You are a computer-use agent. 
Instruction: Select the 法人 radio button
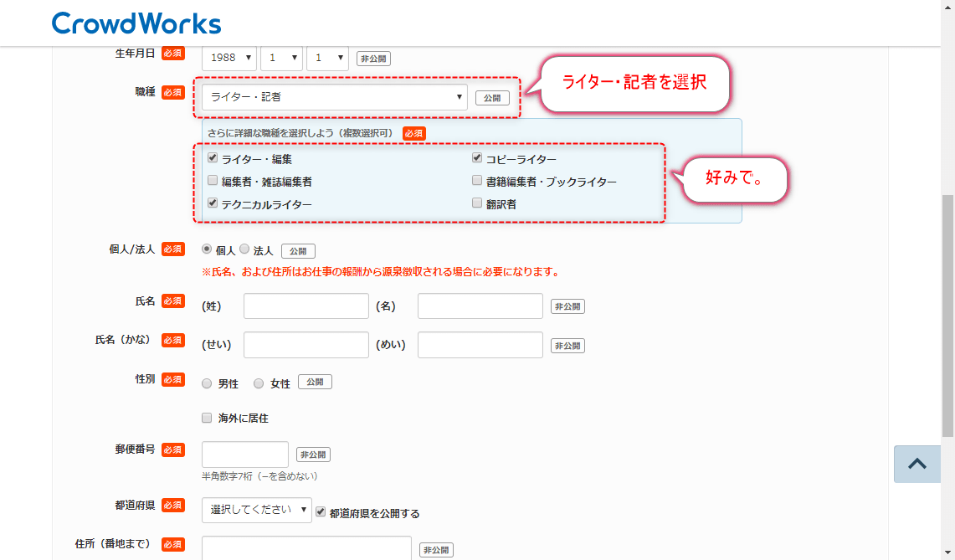244,249
